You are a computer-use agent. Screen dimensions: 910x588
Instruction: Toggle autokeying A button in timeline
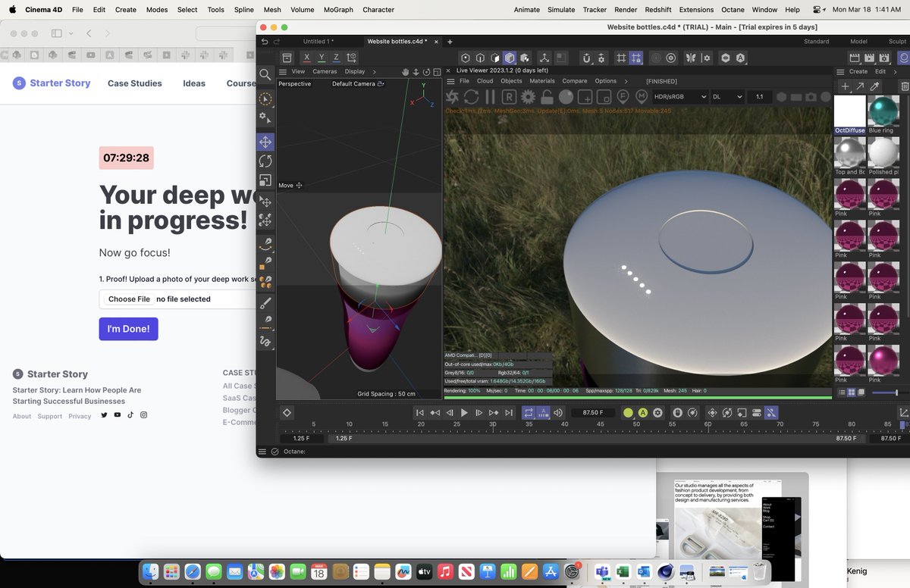point(643,413)
